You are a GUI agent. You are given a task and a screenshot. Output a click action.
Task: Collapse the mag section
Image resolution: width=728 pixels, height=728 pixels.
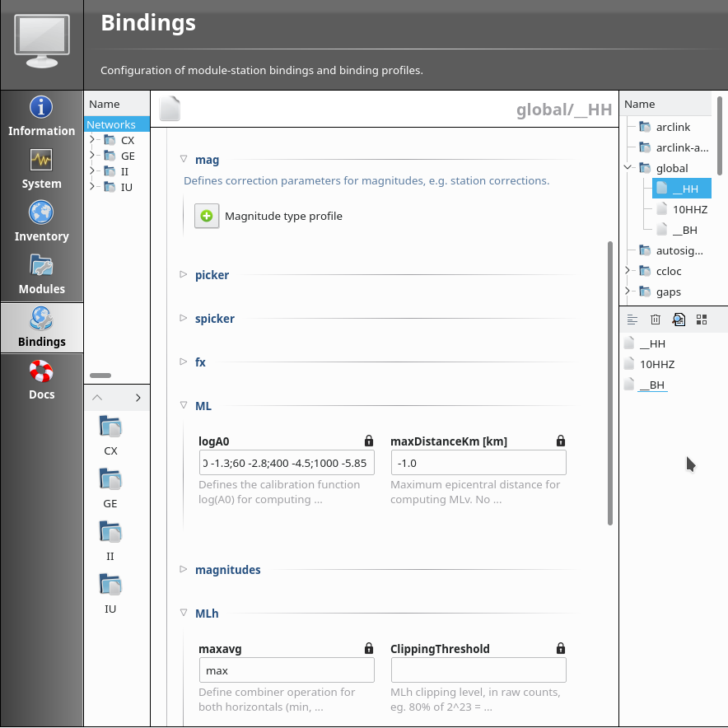point(184,159)
